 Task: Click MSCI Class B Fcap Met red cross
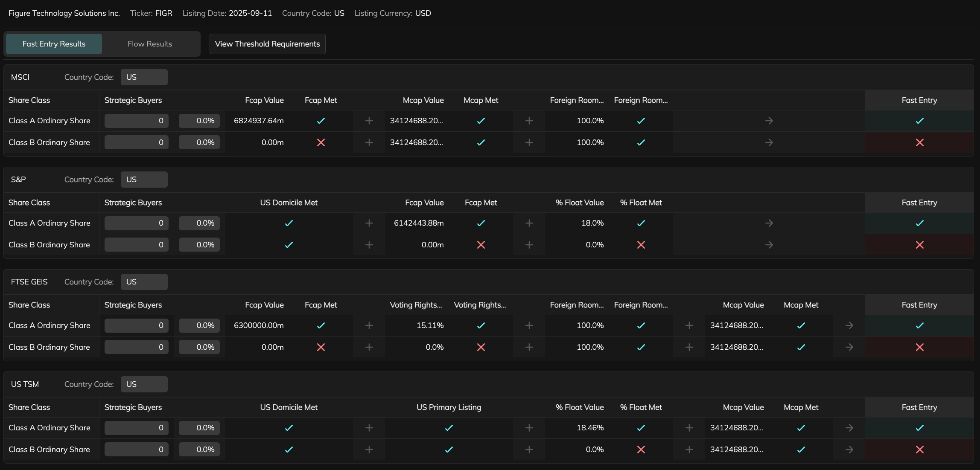pyautogui.click(x=321, y=142)
